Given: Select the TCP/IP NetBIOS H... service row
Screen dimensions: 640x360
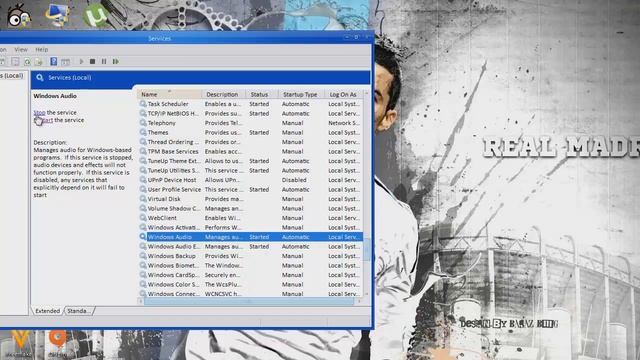Looking at the screenshot, I should (x=250, y=113).
